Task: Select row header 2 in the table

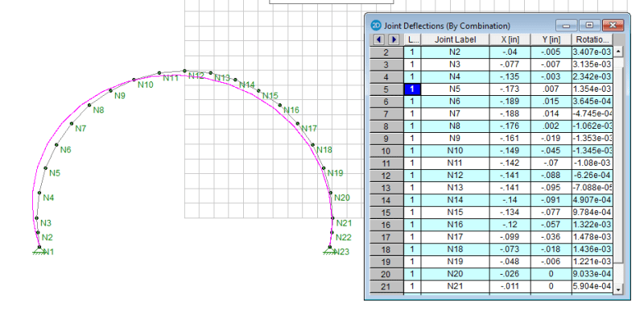Action: pos(386,52)
